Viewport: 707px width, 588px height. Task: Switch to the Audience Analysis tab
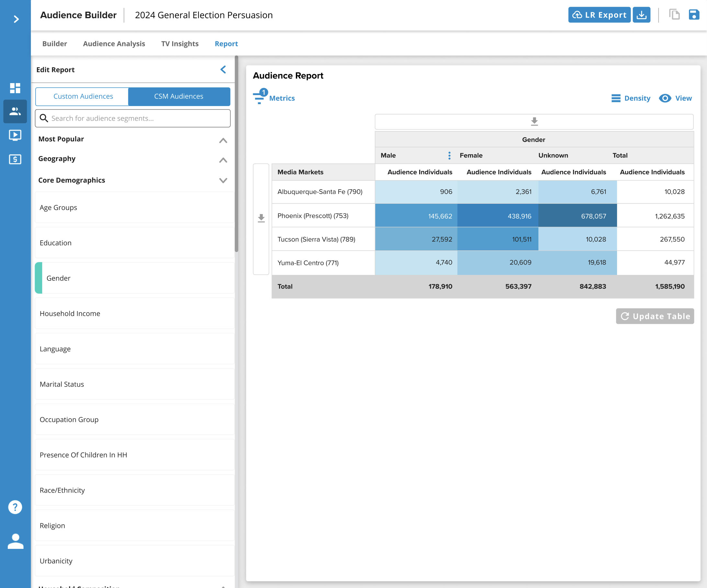point(114,44)
